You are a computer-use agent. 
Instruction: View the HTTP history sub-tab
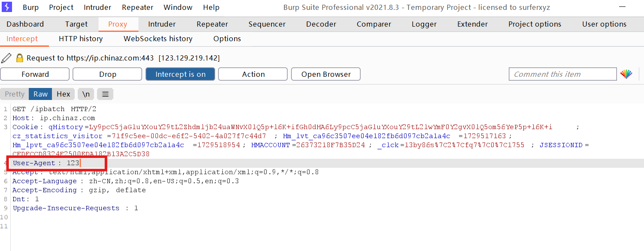pyautogui.click(x=81, y=39)
